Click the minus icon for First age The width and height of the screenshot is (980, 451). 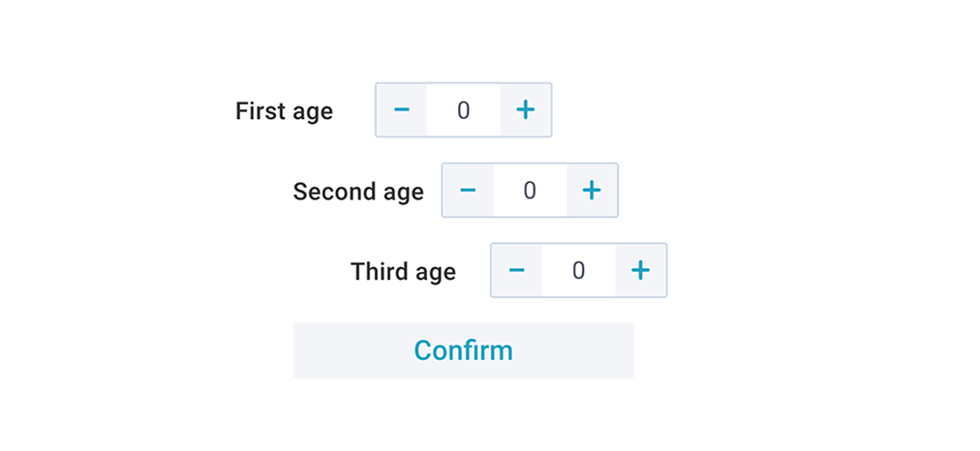(402, 110)
